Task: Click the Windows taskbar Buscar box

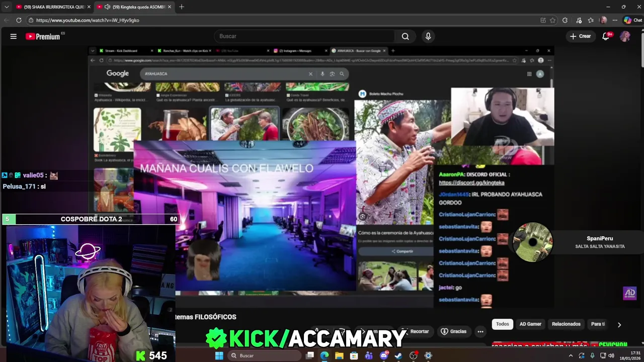Action: coord(265,355)
